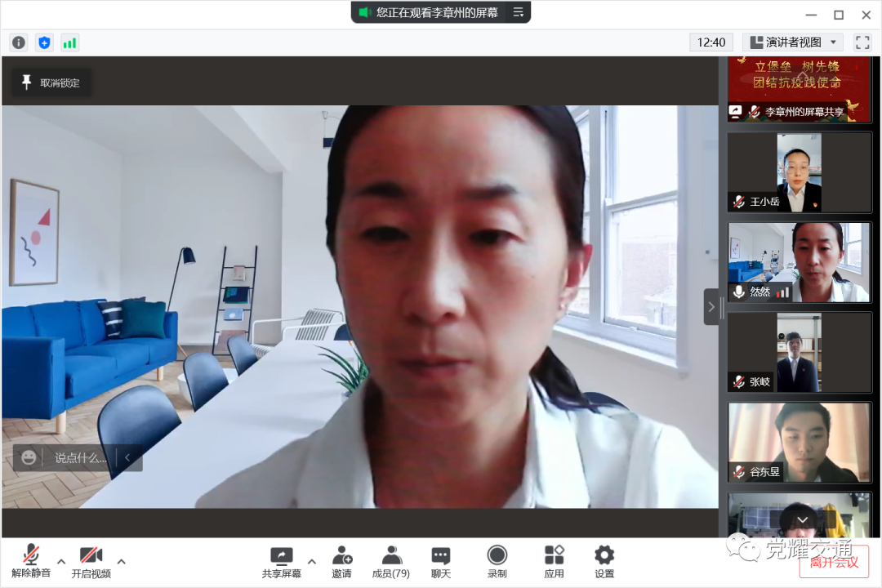Check the green network signal icon

coord(69,42)
